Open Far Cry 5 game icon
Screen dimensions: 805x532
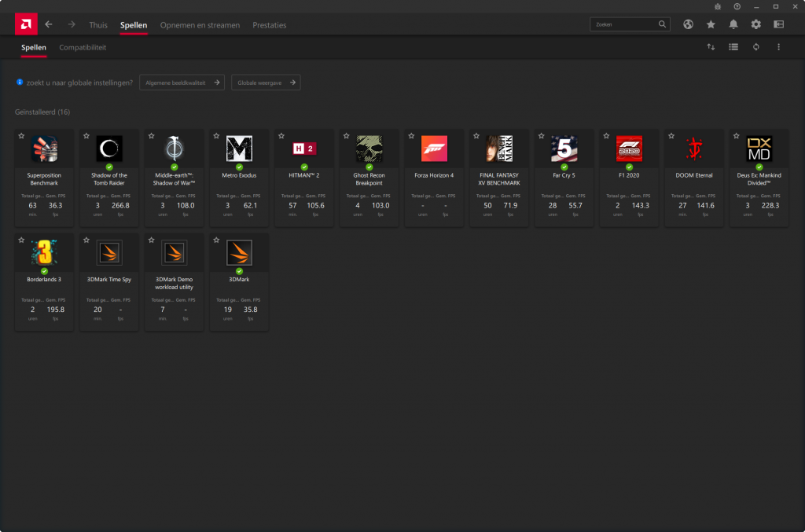pyautogui.click(x=564, y=149)
